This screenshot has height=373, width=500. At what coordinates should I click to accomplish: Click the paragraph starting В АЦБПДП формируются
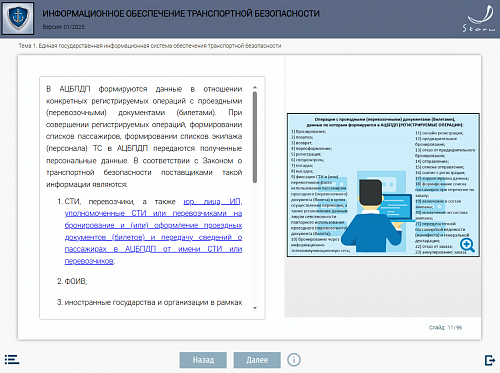coord(144,137)
